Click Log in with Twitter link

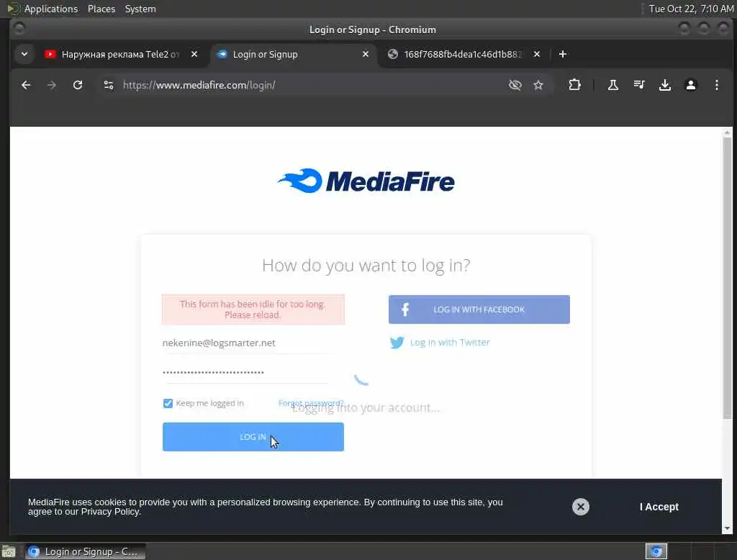pyautogui.click(x=450, y=343)
